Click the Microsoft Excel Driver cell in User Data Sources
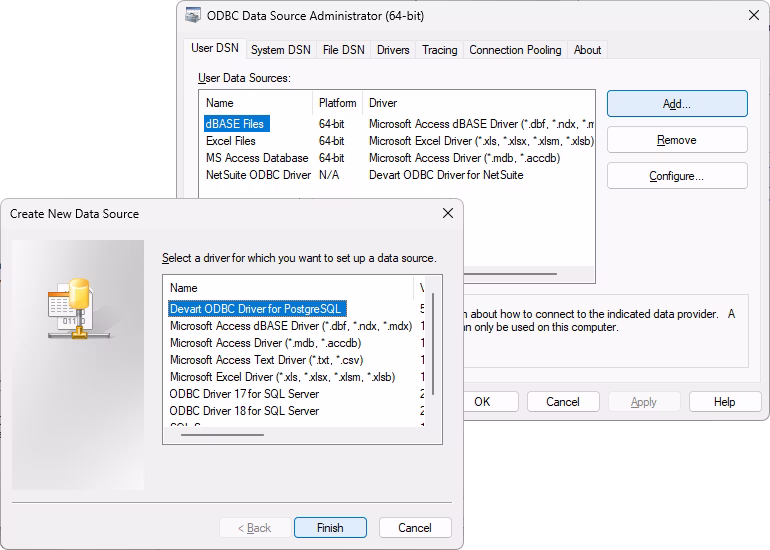770x550 pixels. point(481,141)
